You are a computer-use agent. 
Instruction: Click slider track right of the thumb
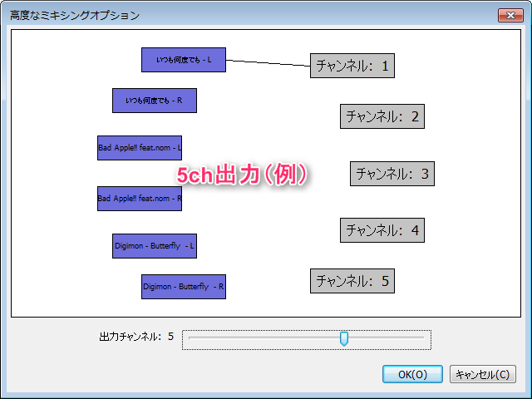387,338
